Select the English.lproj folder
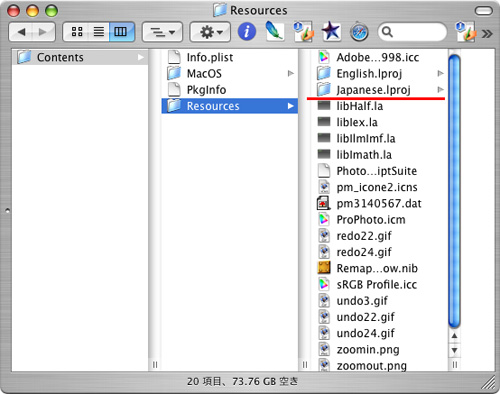This screenshot has width=500, height=394. pyautogui.click(x=380, y=73)
